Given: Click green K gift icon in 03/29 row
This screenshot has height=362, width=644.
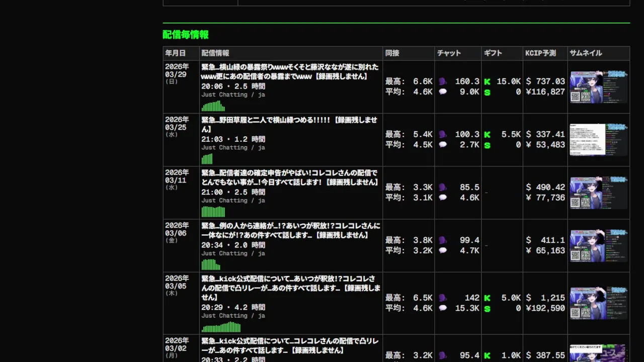Looking at the screenshot, I should pyautogui.click(x=487, y=81).
